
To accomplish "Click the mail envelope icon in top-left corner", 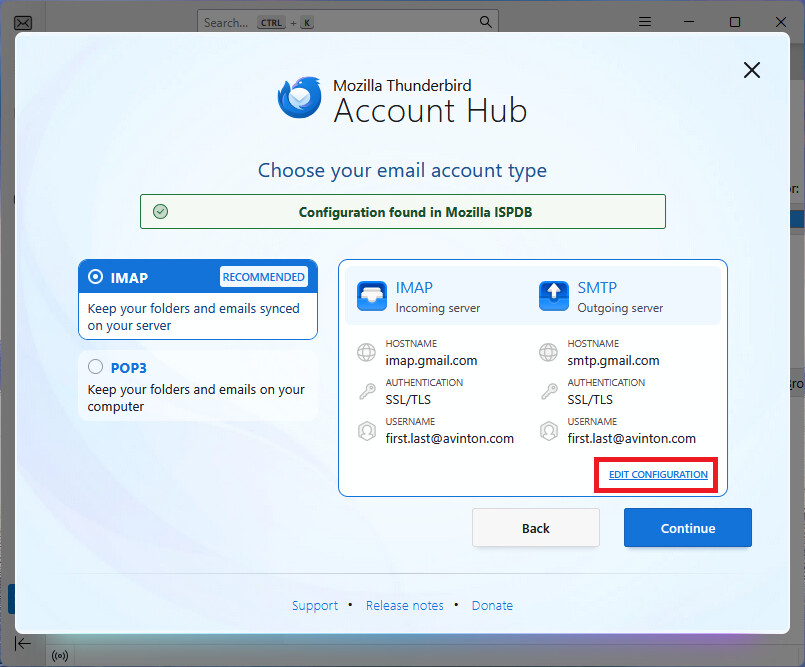I will (x=23, y=23).
